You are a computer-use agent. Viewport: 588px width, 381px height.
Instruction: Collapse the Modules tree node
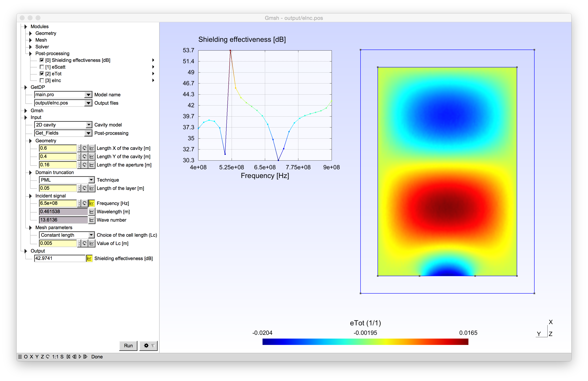point(26,27)
